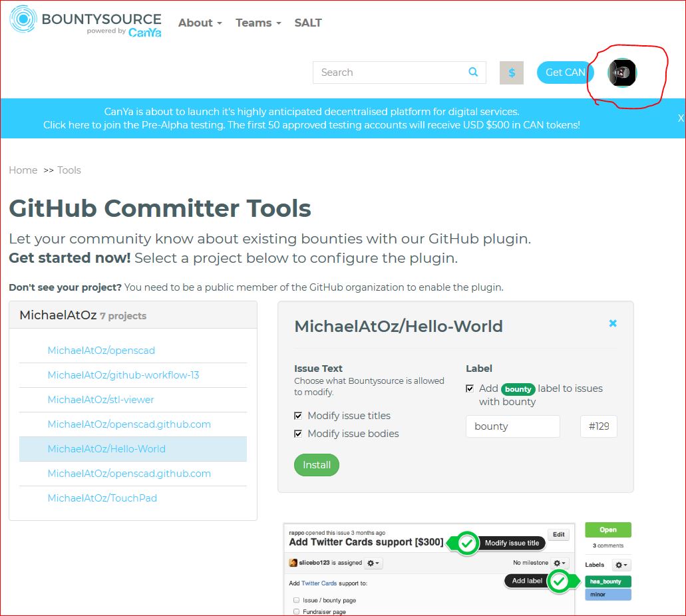
Task: Open the No milestone gear dropdown
Action: 558,563
